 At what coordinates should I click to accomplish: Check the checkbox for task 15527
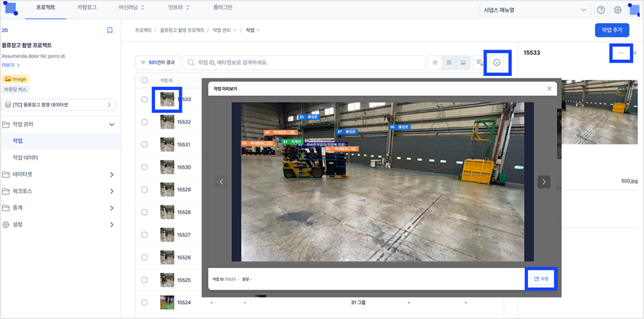tap(145, 235)
